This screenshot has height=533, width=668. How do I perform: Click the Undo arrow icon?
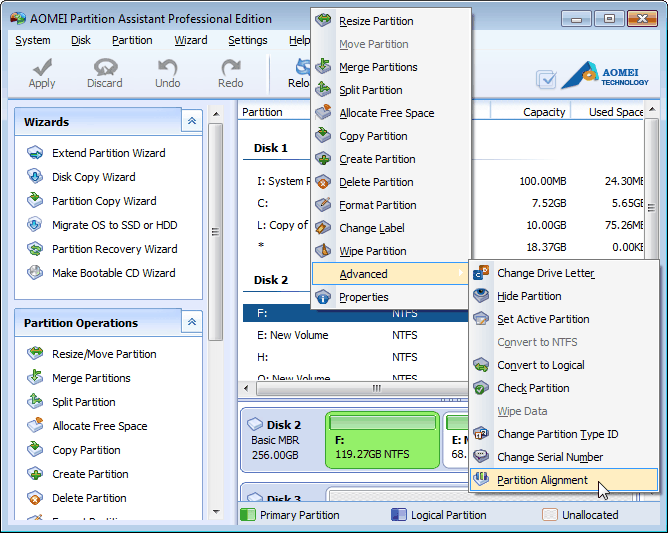click(167, 67)
